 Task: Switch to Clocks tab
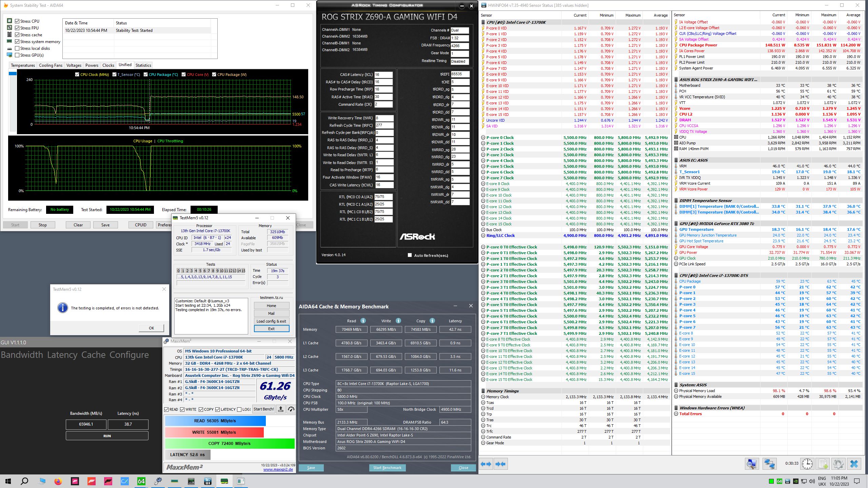108,65
